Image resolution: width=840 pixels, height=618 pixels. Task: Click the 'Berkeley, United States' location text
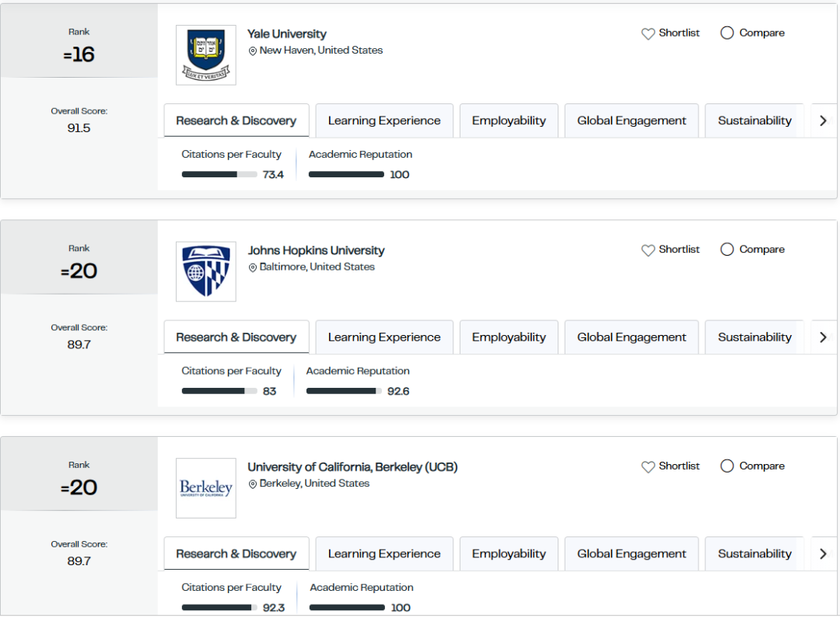pos(314,483)
